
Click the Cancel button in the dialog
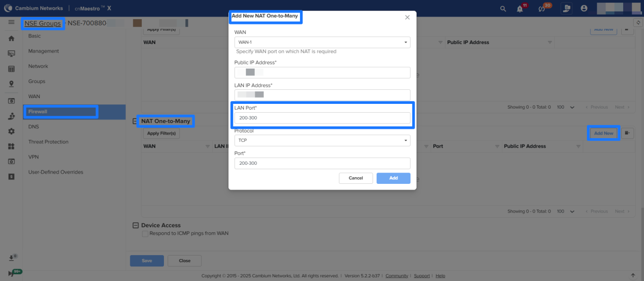(355, 178)
